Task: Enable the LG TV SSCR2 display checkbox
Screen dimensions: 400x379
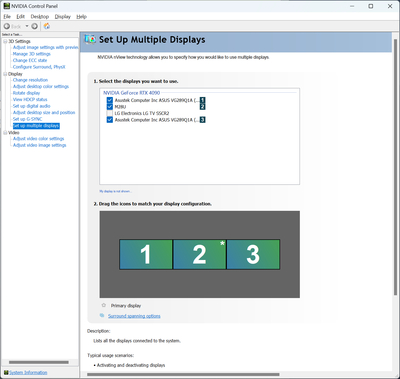Action: pos(110,113)
